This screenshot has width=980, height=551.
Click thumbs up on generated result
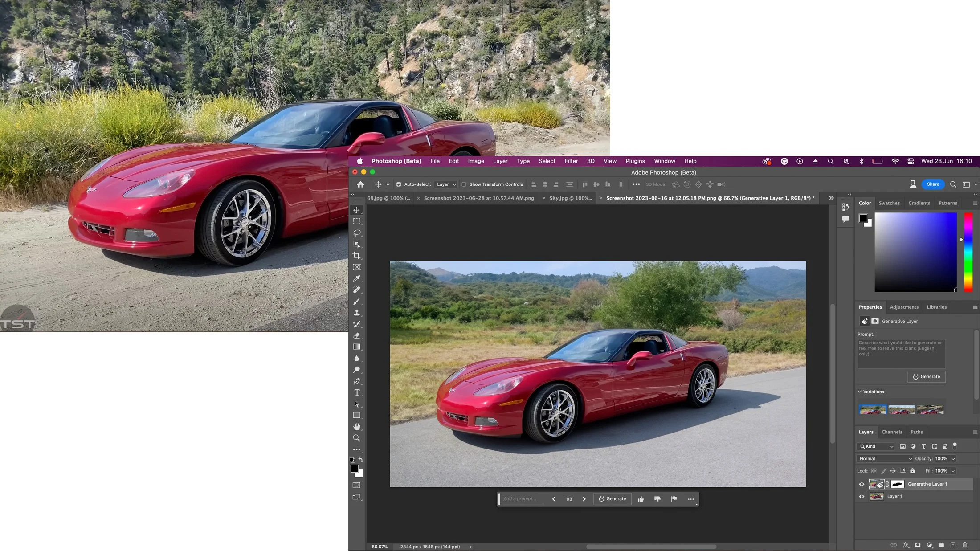641,499
